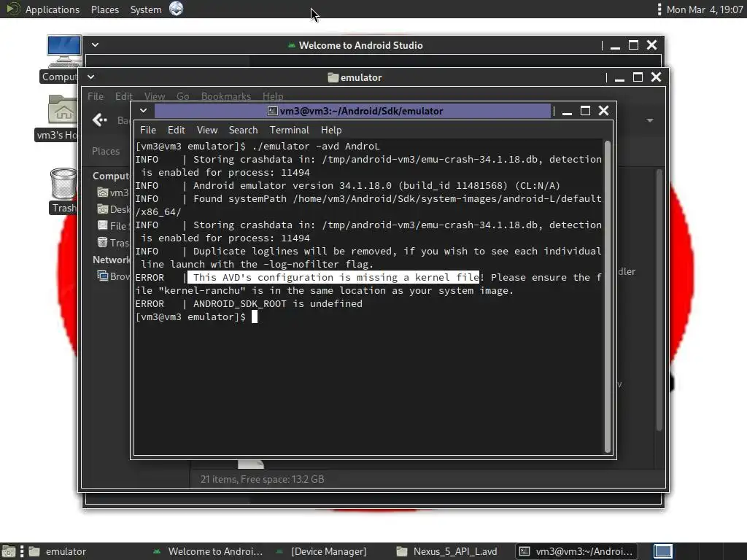Click the terminal's vertical scrollbar
Viewport: 747px width, 560px height.
[x=608, y=296]
